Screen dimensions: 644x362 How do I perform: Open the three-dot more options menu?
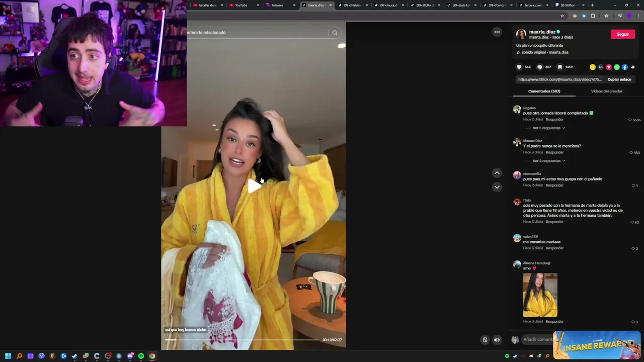(497, 32)
